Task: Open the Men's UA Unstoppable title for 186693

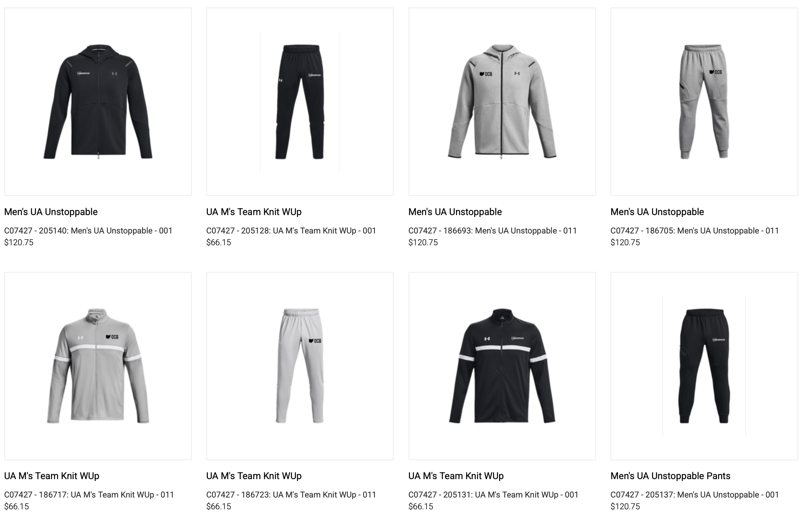Action: point(455,212)
